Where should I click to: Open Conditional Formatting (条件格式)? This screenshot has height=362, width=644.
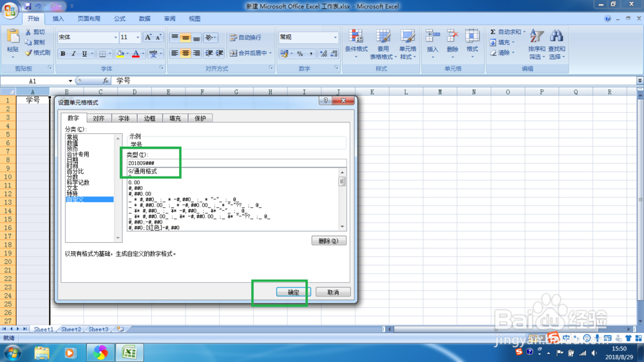pos(355,44)
